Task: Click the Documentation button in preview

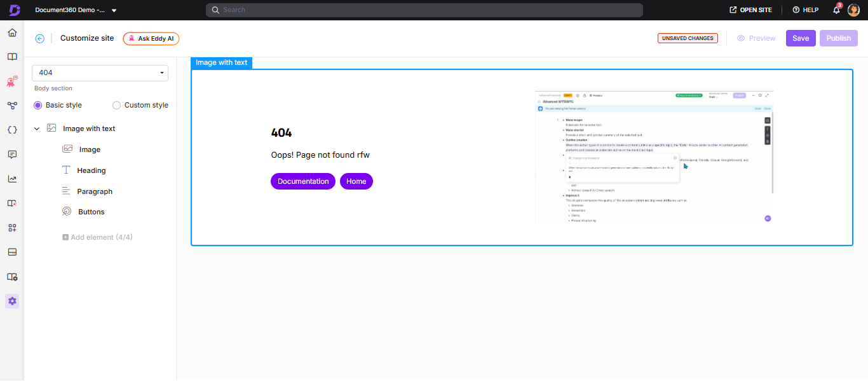Action: 303,181
